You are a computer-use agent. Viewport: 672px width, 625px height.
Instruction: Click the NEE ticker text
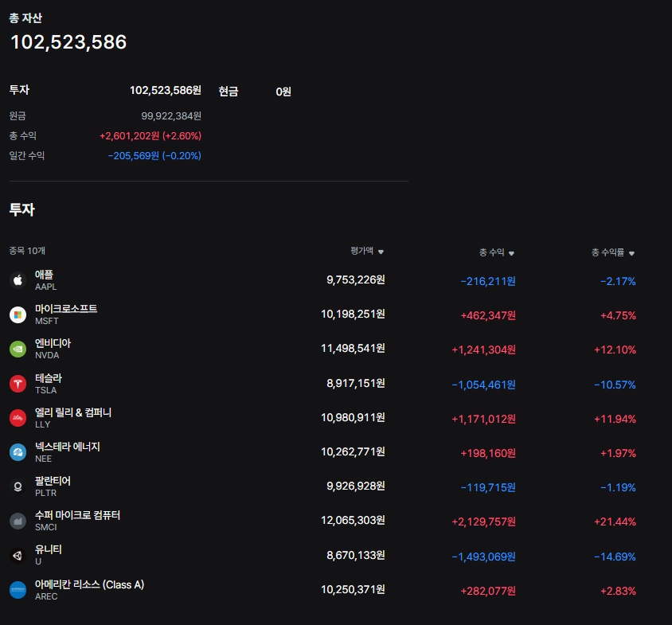coord(43,459)
